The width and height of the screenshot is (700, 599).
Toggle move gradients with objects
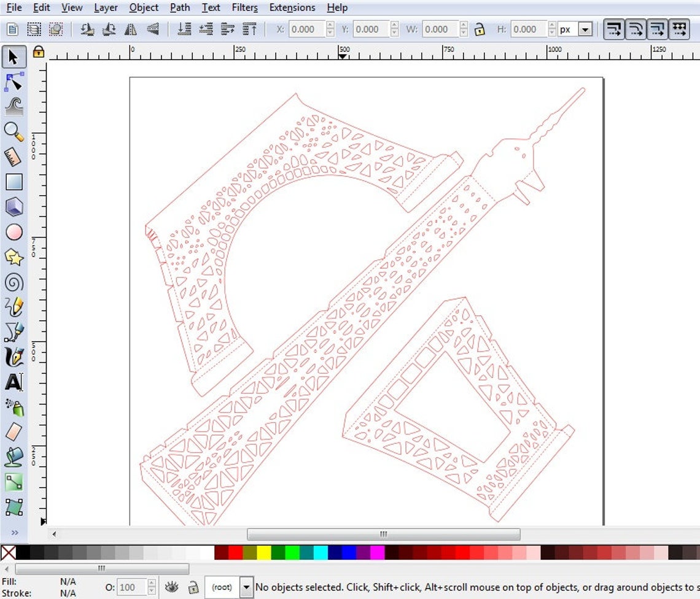click(658, 29)
